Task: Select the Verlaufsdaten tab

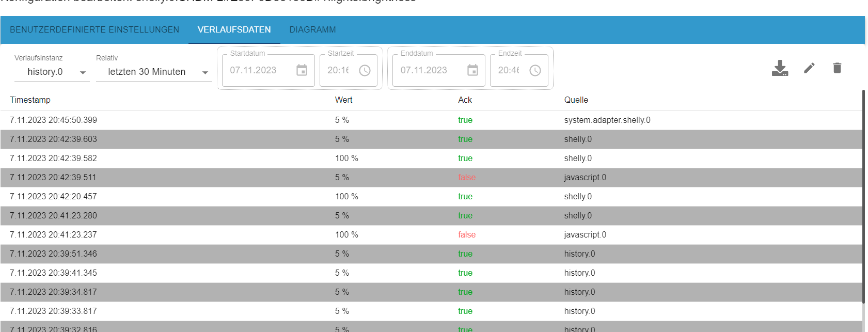Action: (x=234, y=30)
